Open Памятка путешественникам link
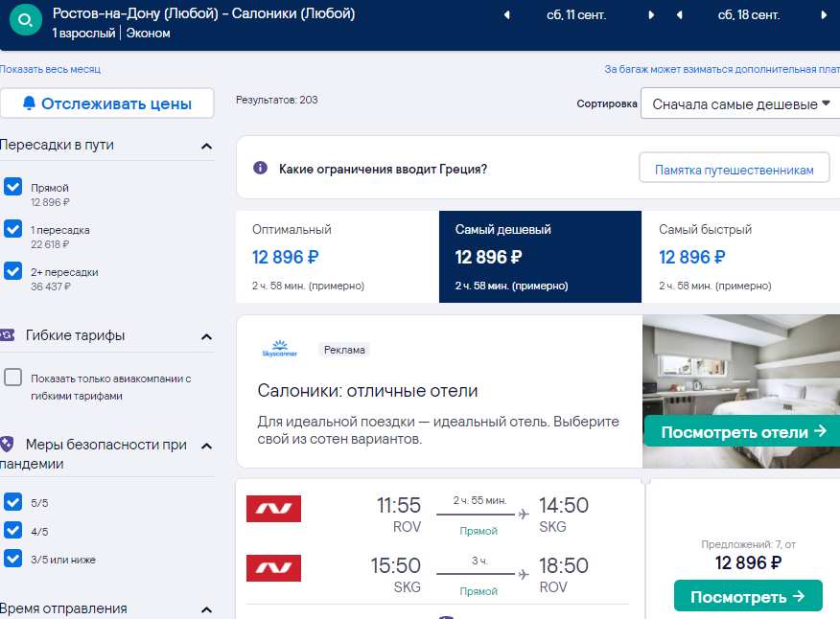This screenshot has height=619, width=840. 734,170
